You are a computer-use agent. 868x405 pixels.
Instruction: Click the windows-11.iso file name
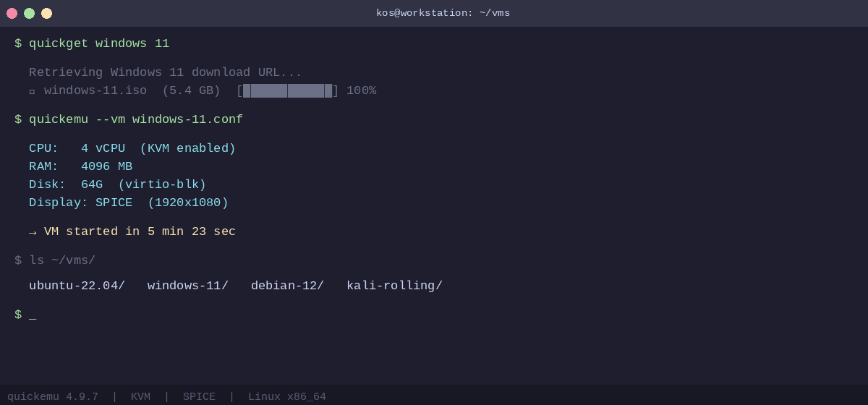95,90
